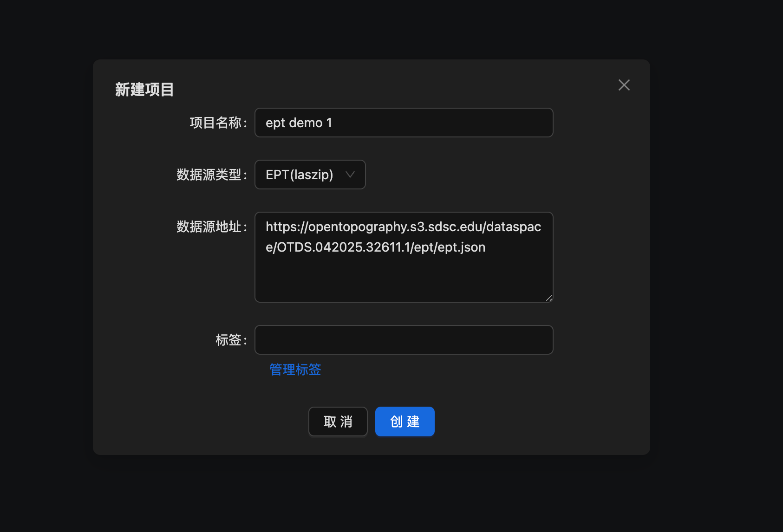
Task: Open the 管理标签 link
Action: (x=295, y=370)
